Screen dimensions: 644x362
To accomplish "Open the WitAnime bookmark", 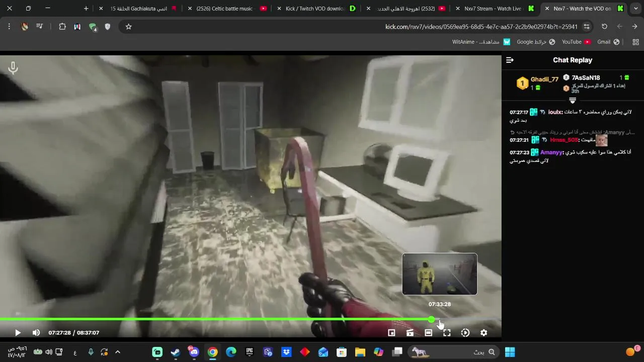I will [481, 42].
